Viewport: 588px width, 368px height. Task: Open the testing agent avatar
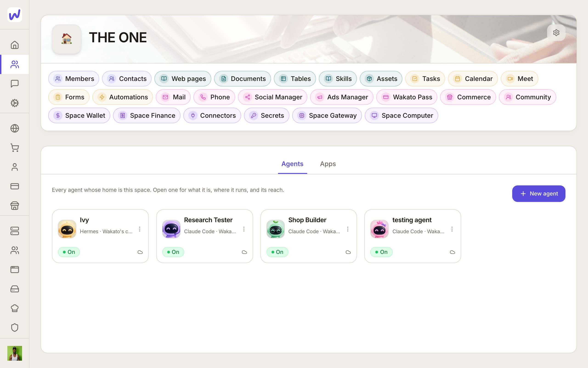[x=379, y=229]
